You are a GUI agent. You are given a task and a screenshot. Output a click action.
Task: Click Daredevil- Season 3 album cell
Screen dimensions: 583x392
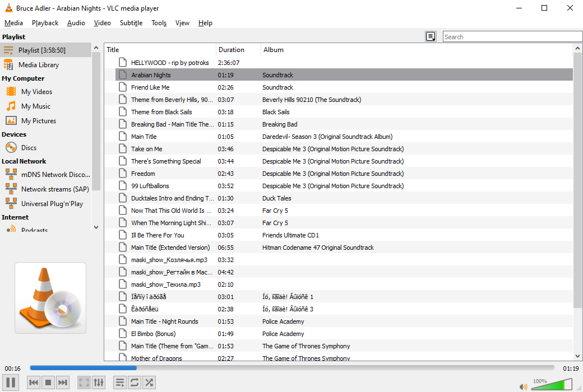click(327, 137)
